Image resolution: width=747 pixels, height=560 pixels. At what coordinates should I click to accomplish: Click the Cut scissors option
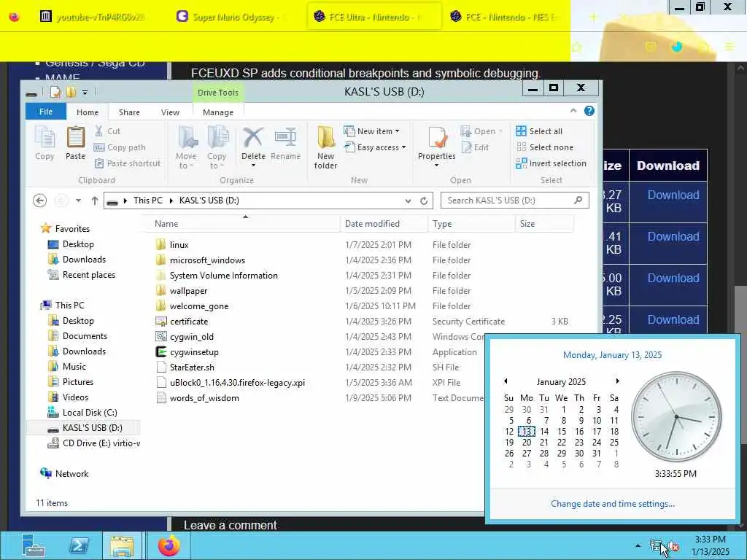(x=107, y=131)
